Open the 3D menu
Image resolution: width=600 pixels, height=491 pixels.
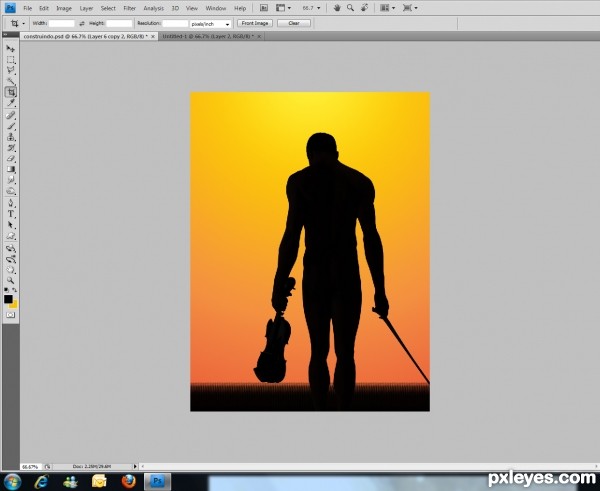point(175,8)
